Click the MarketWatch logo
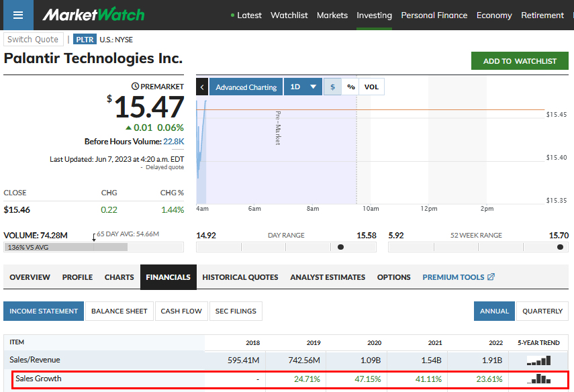 coord(94,15)
